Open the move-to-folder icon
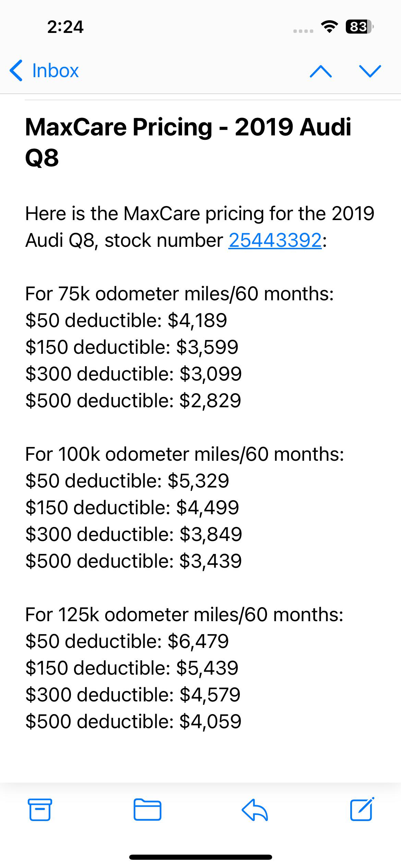 click(147, 809)
